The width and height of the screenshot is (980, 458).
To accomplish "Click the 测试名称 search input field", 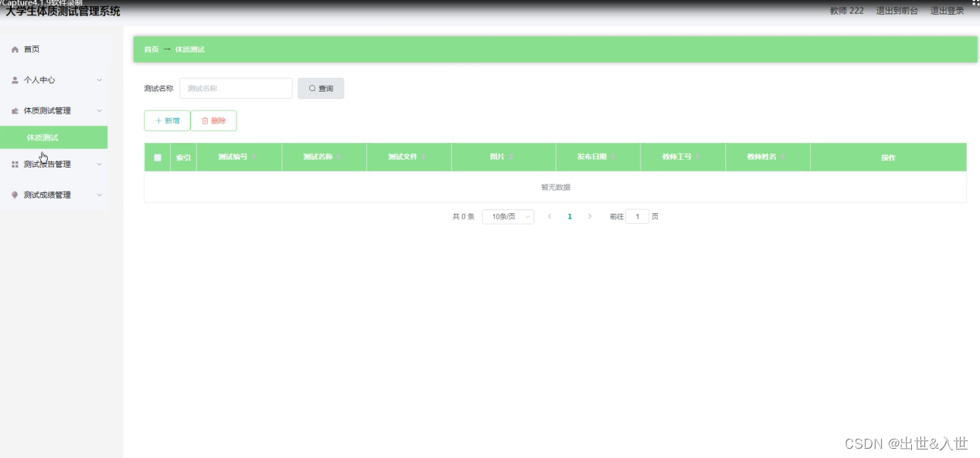I will pyautogui.click(x=236, y=89).
